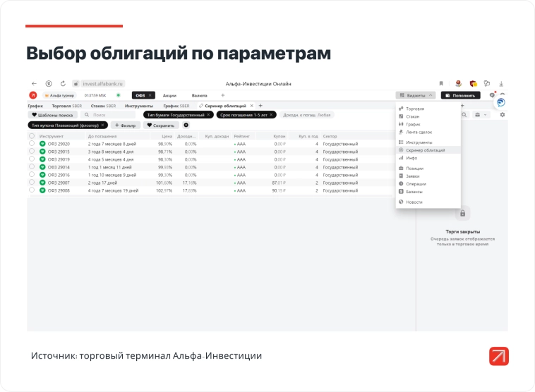Choose Скринер облигаций in widgets menu
This screenshot has width=535, height=392.
(428, 150)
